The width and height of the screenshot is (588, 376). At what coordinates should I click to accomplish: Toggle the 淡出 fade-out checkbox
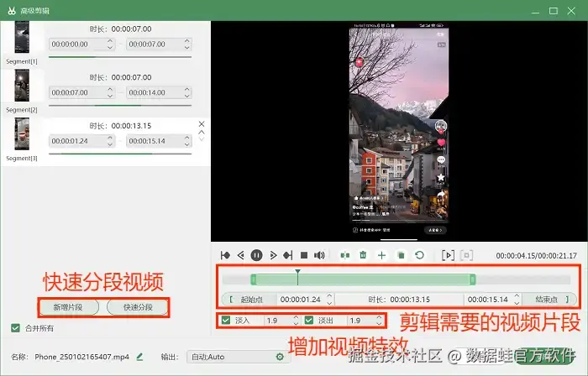point(309,321)
